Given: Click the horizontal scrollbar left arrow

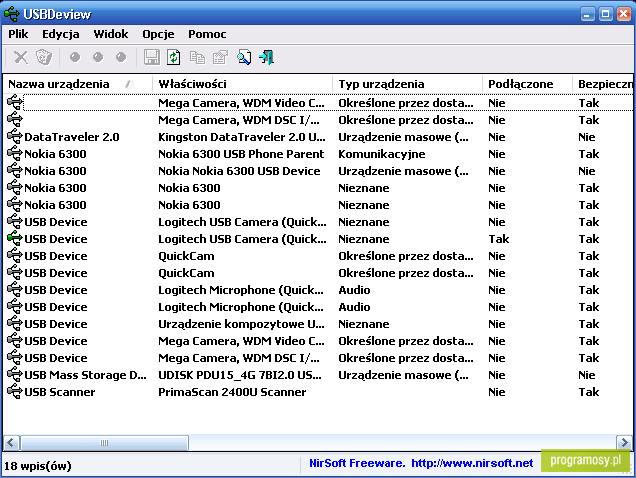Looking at the screenshot, I should click(x=11, y=442).
